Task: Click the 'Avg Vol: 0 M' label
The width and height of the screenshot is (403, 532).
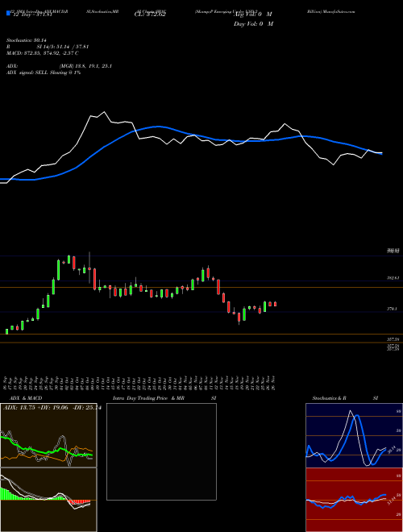Action: tap(253, 15)
